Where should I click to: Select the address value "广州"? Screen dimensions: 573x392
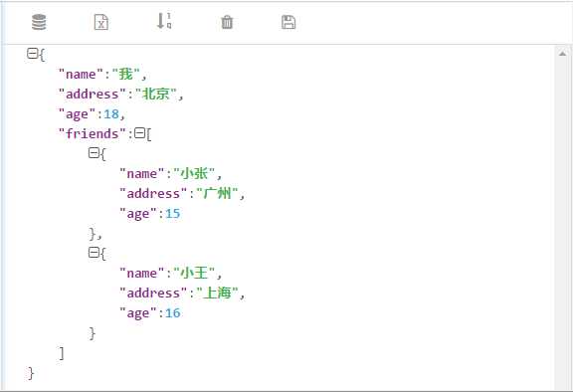pyautogui.click(x=218, y=193)
